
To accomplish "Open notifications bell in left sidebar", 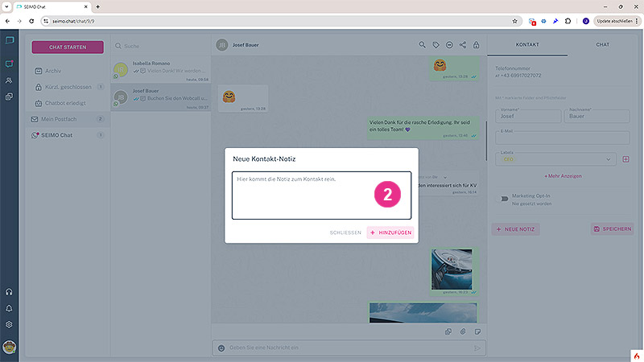I will point(9,308).
